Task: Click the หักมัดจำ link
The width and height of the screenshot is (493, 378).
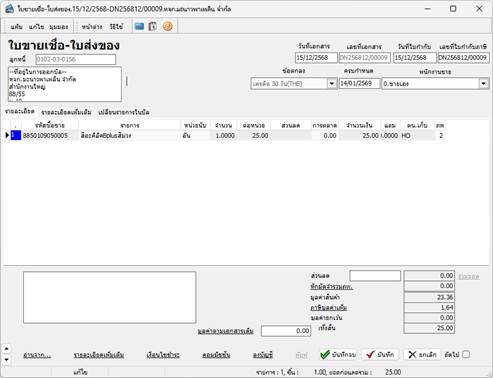Action: [331, 287]
